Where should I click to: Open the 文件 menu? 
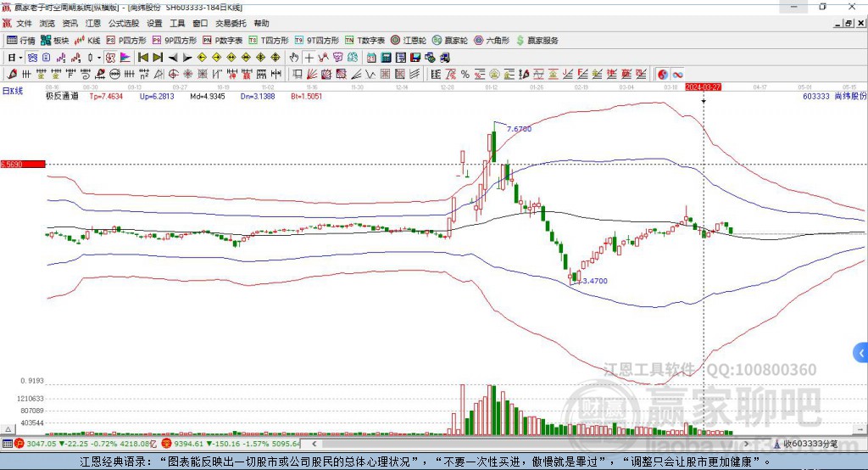click(x=24, y=23)
